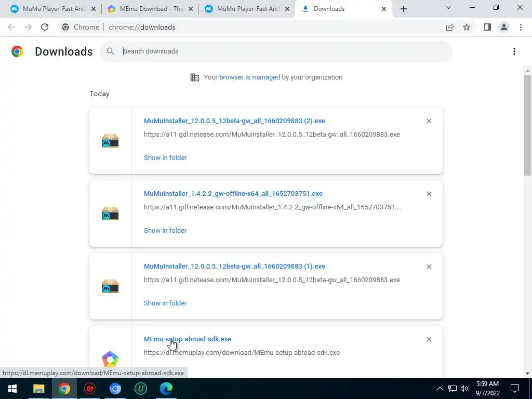This screenshot has height=399, width=532.
Task: Go forward to next page
Action: click(28, 27)
